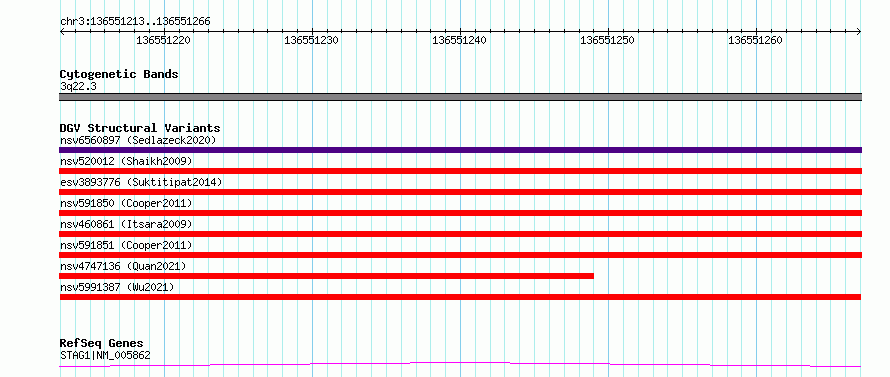Click ruler position 136551250
This screenshot has height=377, width=890.
coord(607,40)
